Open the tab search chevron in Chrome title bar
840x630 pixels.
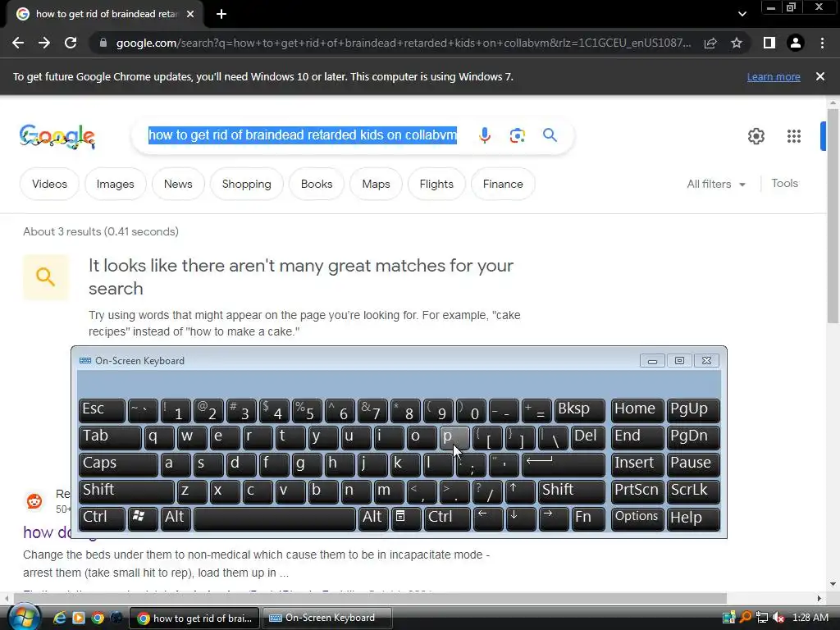[742, 14]
